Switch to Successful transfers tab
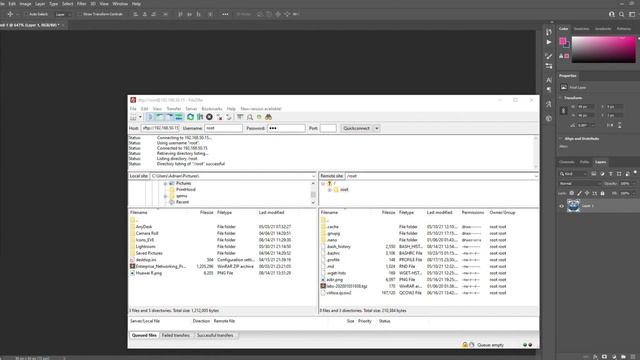640x360 pixels. coord(215,336)
